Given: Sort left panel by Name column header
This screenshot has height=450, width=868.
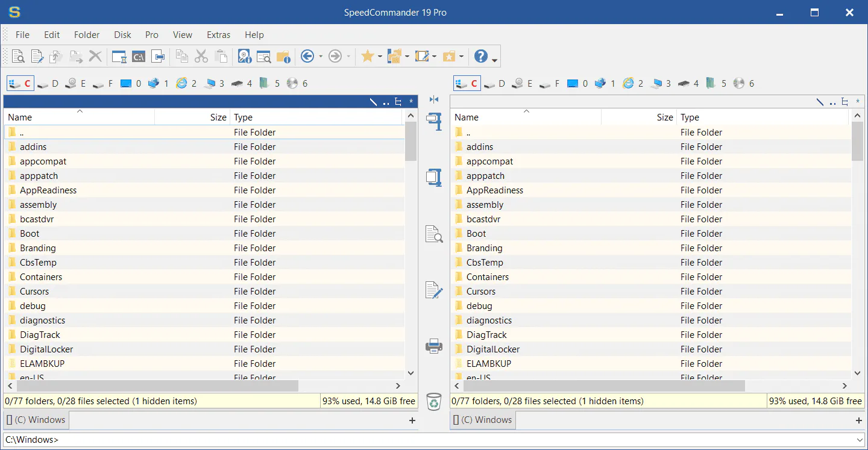Looking at the screenshot, I should pos(79,117).
